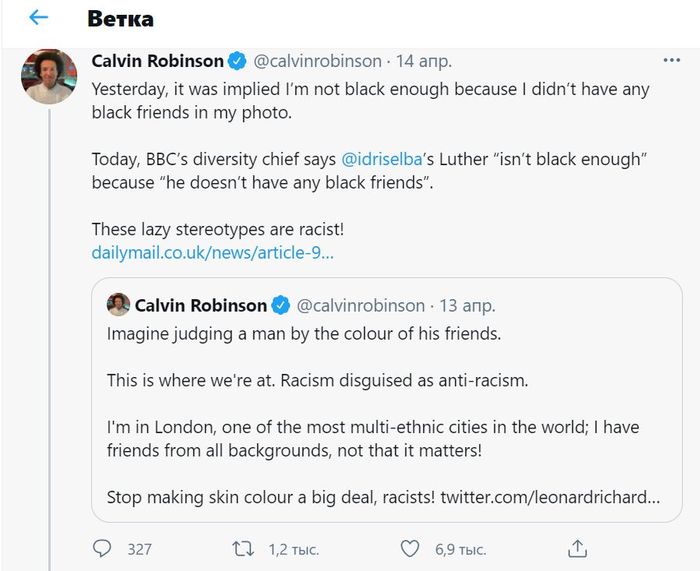The height and width of the screenshot is (571, 700).
Task: Click Calvin Robinson name in quoted tweet
Action: (200, 305)
